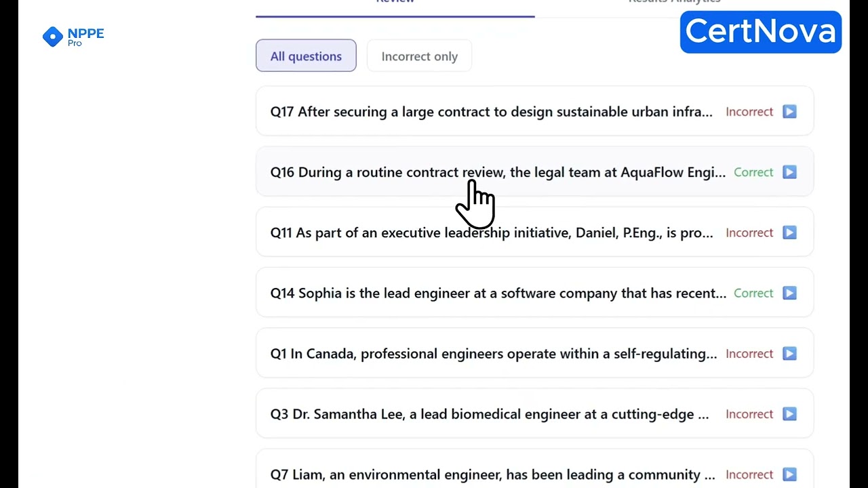Switch filter to Incorrect only
This screenshot has height=488, width=868.
click(x=419, y=56)
